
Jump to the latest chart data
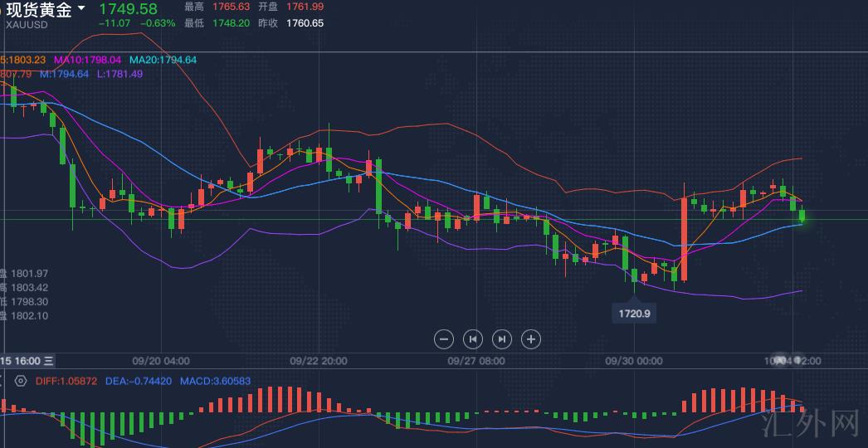point(502,338)
